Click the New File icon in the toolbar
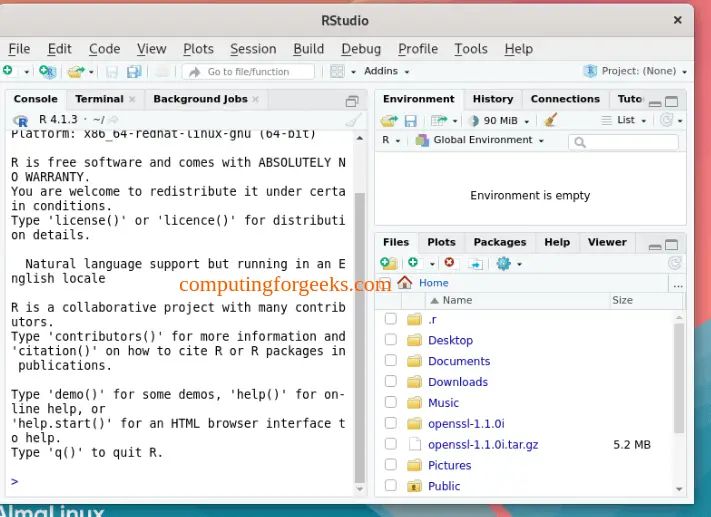This screenshot has width=711, height=517. [8, 71]
